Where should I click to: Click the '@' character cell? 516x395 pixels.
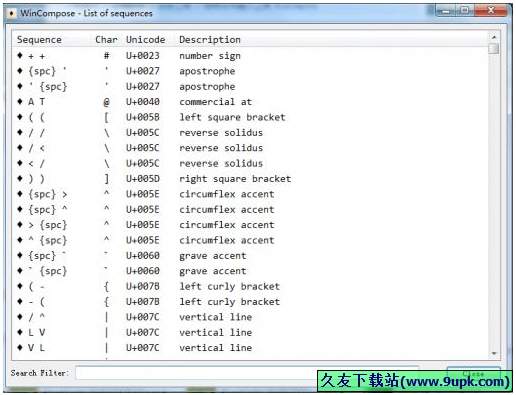click(x=106, y=102)
